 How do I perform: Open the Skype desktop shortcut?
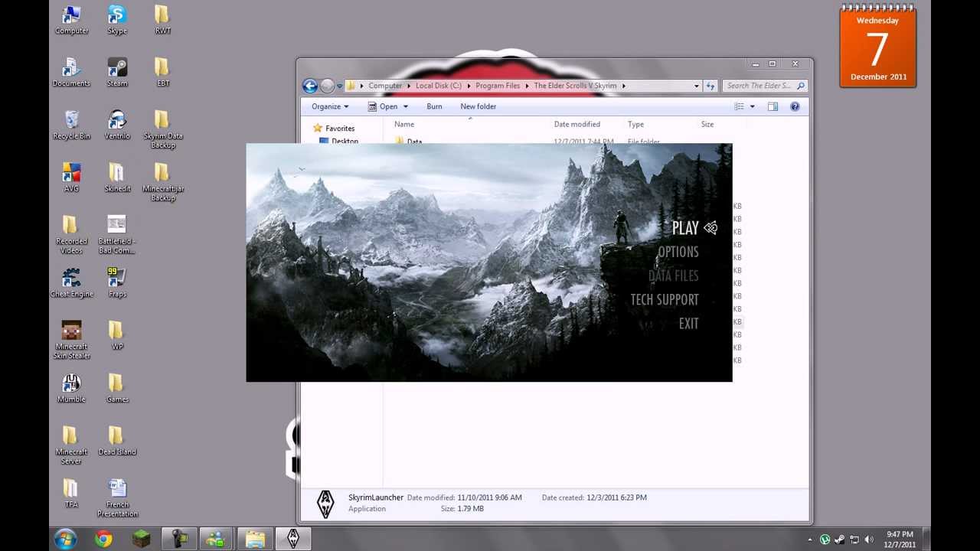(117, 21)
